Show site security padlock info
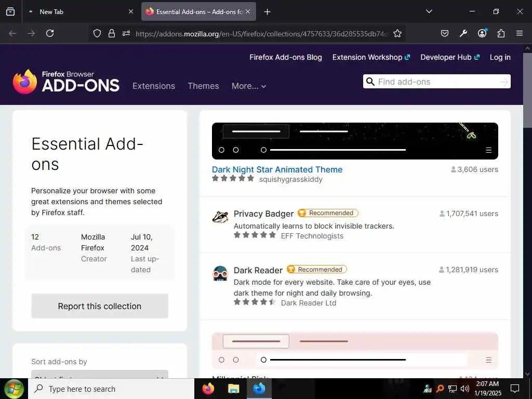Viewport: 532px width, 399px height. click(112, 33)
